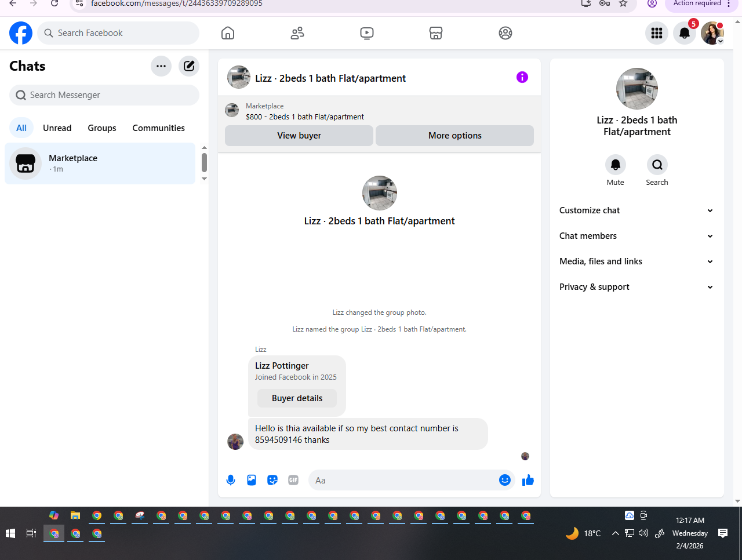This screenshot has height=560, width=742.
Task: Click the Search Facebook field
Action: 118,33
